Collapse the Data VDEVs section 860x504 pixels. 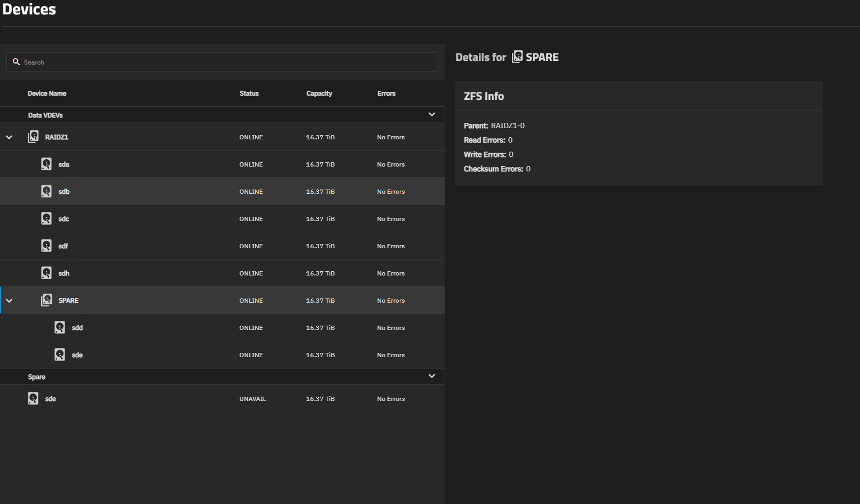coord(432,115)
